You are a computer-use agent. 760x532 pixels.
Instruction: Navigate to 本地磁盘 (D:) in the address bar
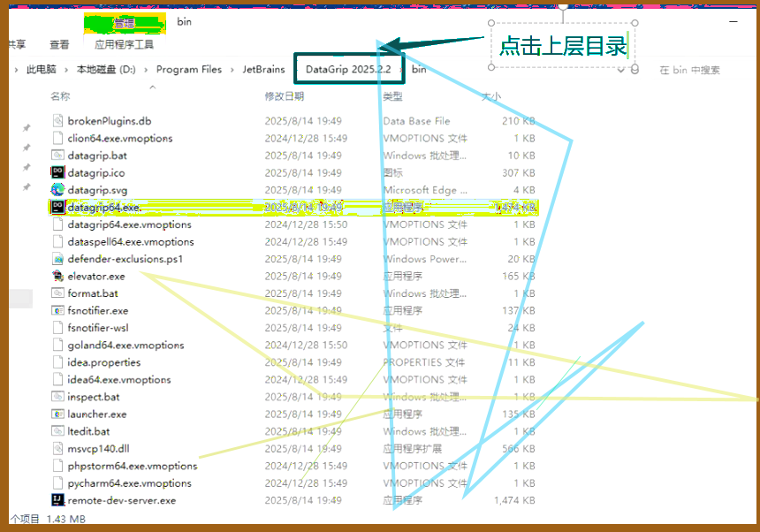pos(106,69)
